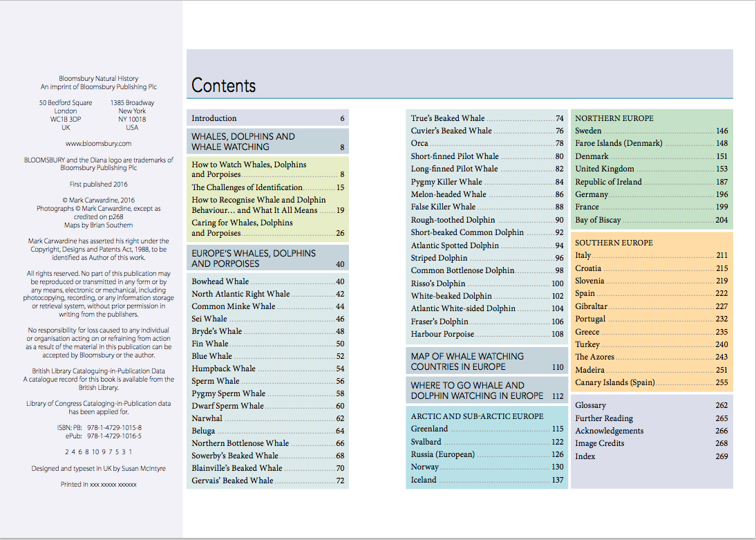This screenshot has height=540, width=756.
Task: Open the Risso's Dolphin entry
Action: pyautogui.click(x=487, y=283)
